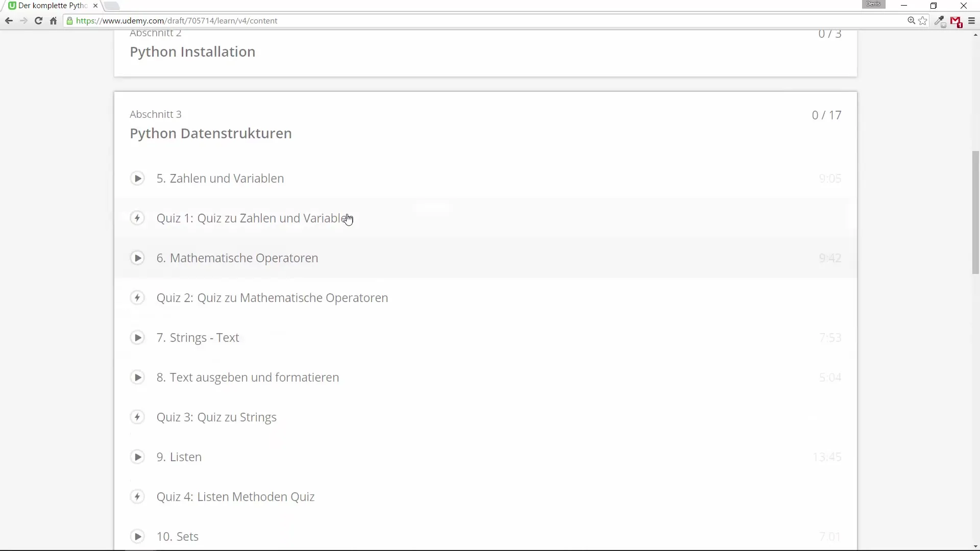Go back with browser back arrow

click(x=9, y=21)
